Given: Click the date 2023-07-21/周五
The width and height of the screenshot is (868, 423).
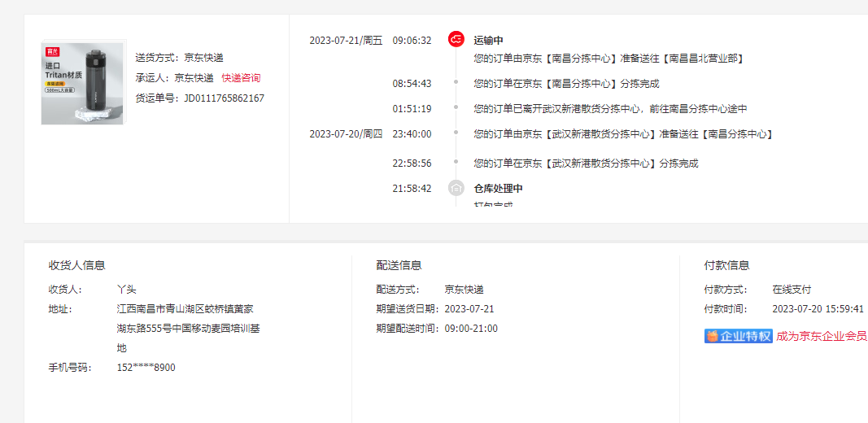Looking at the screenshot, I should coord(346,40).
